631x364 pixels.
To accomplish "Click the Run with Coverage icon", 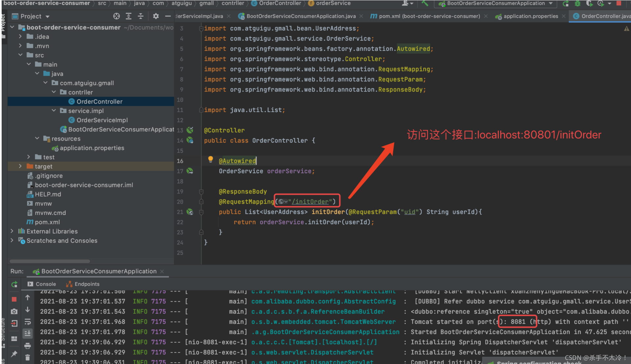I will coord(589,4).
